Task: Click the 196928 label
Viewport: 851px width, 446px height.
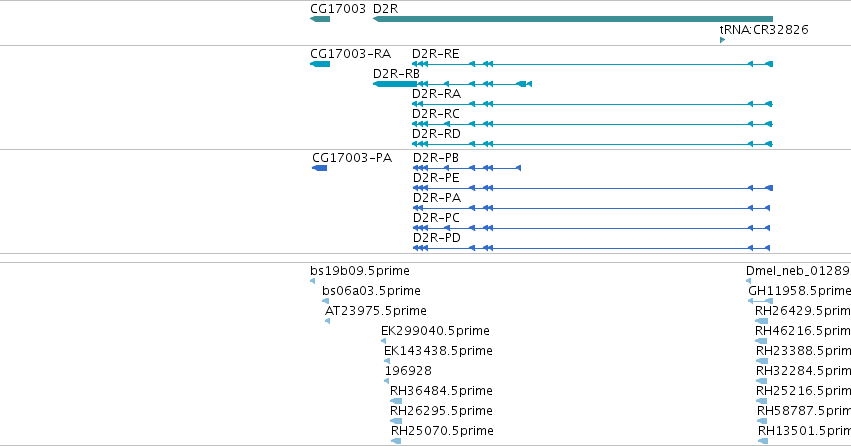Action: pos(408,371)
